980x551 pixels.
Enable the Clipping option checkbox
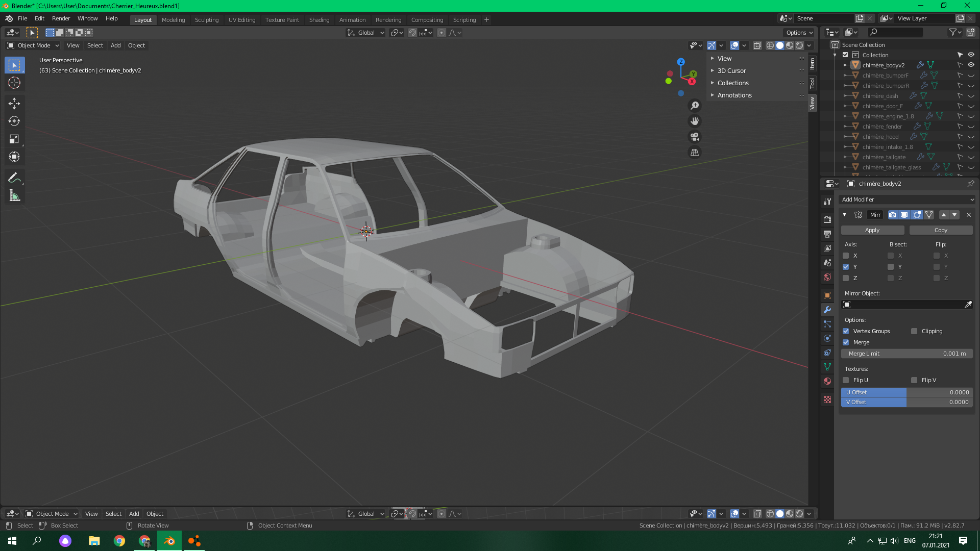(914, 331)
